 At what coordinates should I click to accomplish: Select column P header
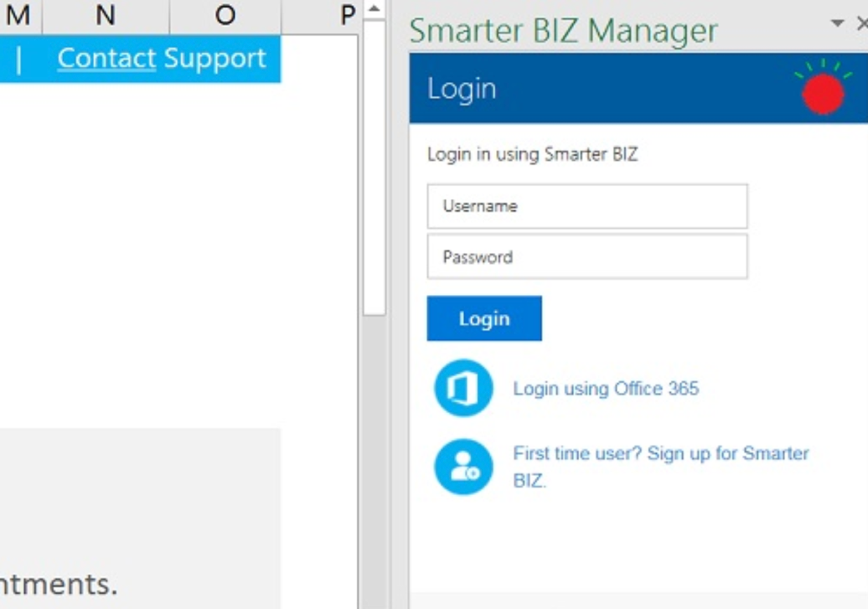pos(321,15)
